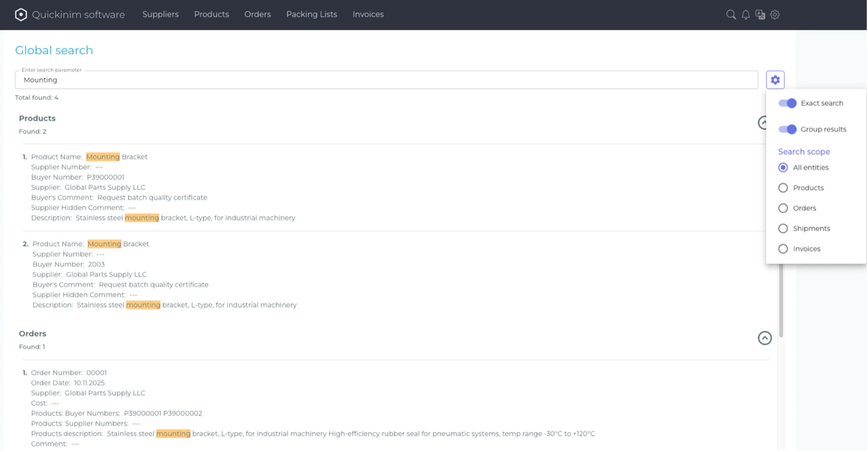This screenshot has width=868, height=452.
Task: Open the Suppliers menu
Action: click(x=160, y=14)
